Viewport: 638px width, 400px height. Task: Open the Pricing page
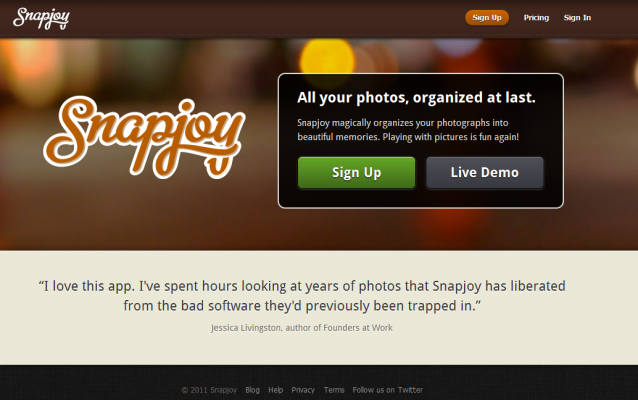pos(536,17)
